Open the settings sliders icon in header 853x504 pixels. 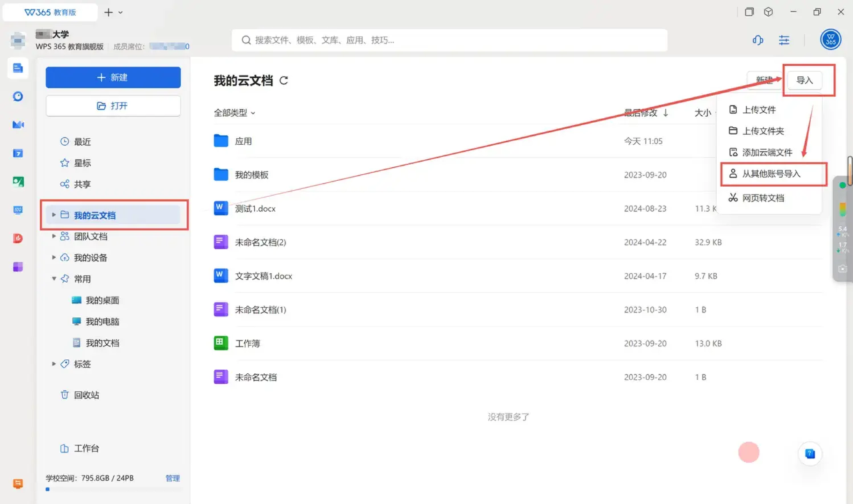tap(784, 40)
